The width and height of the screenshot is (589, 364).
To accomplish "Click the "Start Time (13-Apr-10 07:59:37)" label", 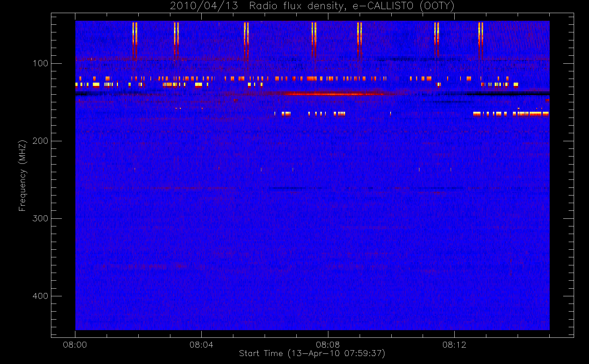I will [x=312, y=353].
